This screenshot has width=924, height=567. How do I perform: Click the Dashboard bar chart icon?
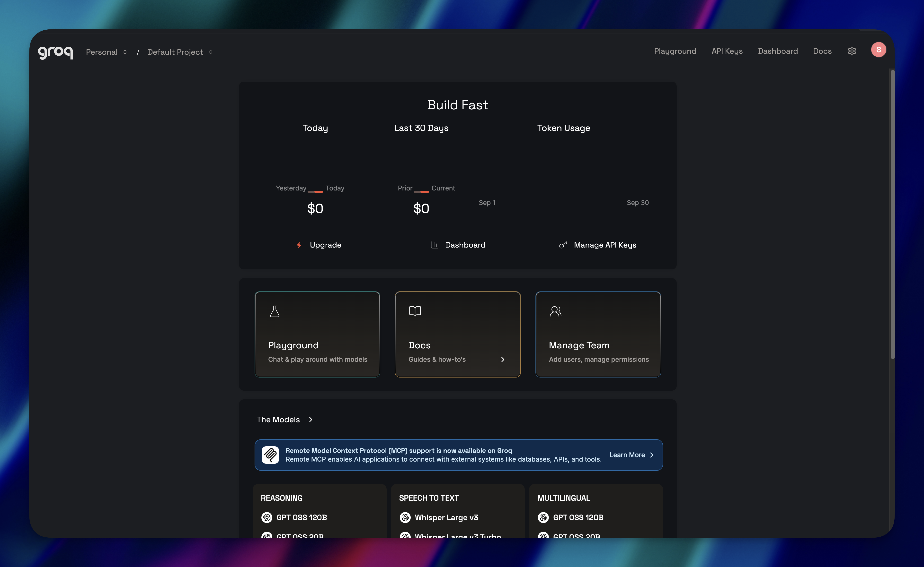point(434,245)
